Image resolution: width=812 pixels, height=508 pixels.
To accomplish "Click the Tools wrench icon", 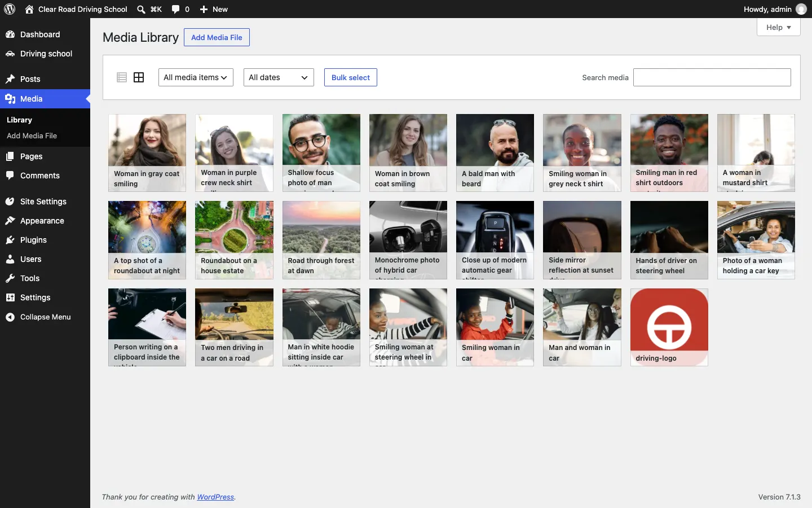I will click(x=10, y=278).
